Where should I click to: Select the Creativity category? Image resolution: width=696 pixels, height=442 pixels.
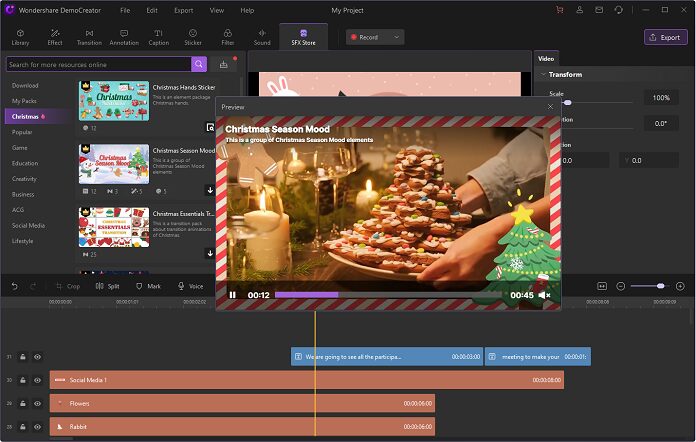24,178
